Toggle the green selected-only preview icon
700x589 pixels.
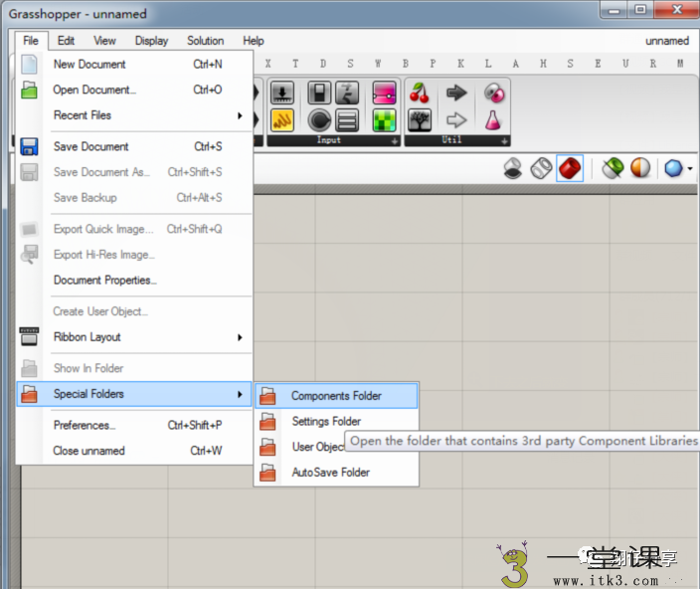click(612, 168)
